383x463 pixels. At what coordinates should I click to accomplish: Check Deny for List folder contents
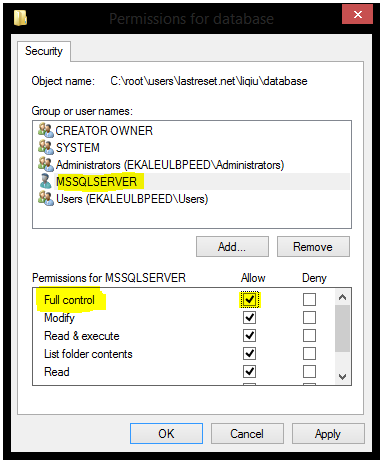click(309, 353)
